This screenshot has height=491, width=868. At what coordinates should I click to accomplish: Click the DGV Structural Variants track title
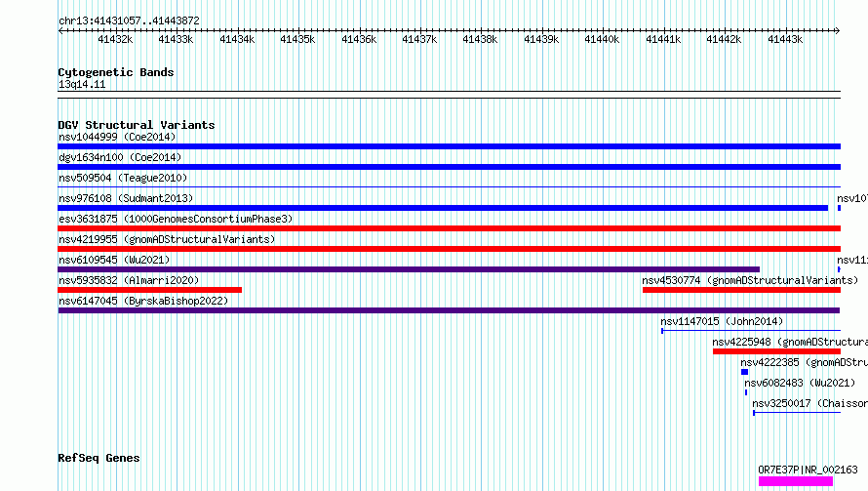coord(137,125)
